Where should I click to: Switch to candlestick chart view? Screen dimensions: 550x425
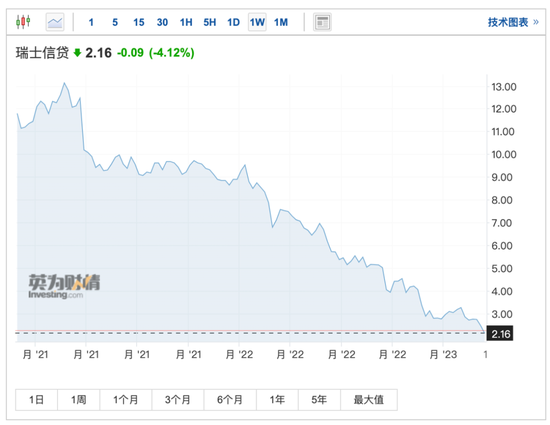(23, 22)
